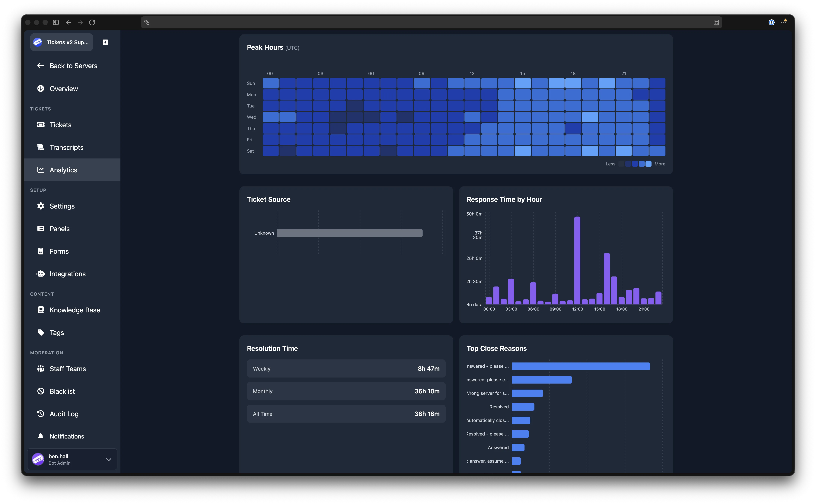This screenshot has width=816, height=504.
Task: Click the Notifications bell icon
Action: tap(41, 436)
